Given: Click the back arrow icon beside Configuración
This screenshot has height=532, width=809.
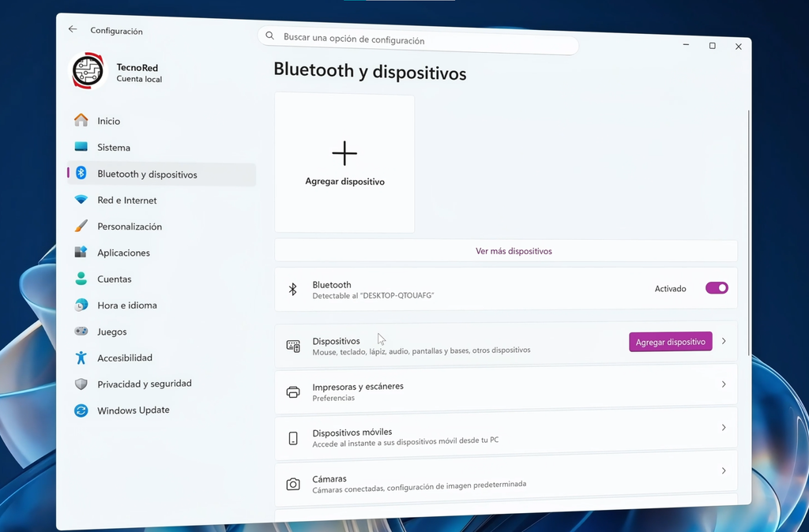Looking at the screenshot, I should 73,29.
